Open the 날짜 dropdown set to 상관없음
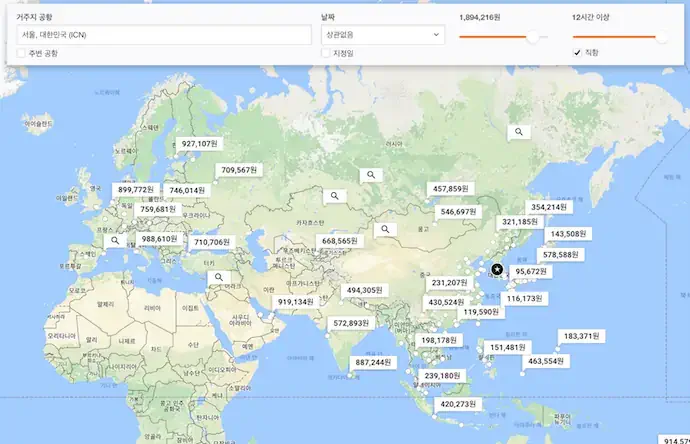The image size is (690, 444). tap(382, 35)
